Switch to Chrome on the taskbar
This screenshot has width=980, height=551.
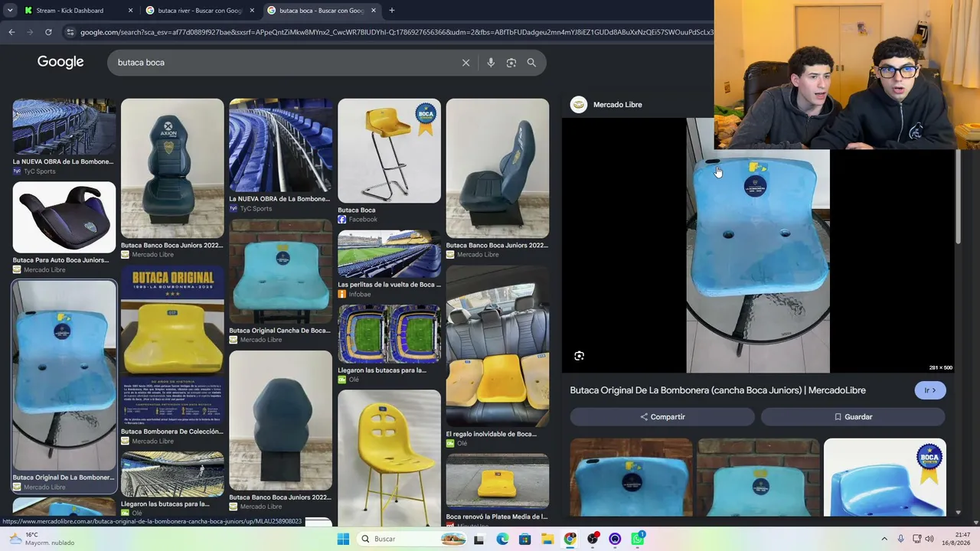point(570,539)
